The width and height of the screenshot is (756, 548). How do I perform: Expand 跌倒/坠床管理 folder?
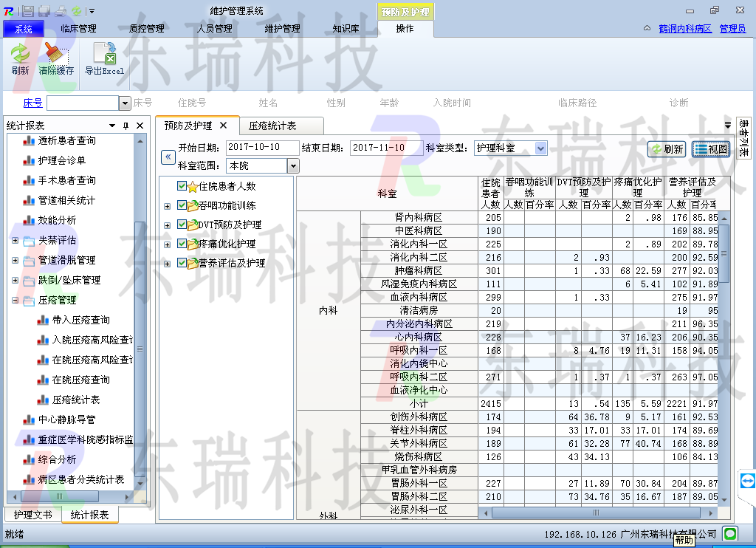pyautogui.click(x=15, y=280)
